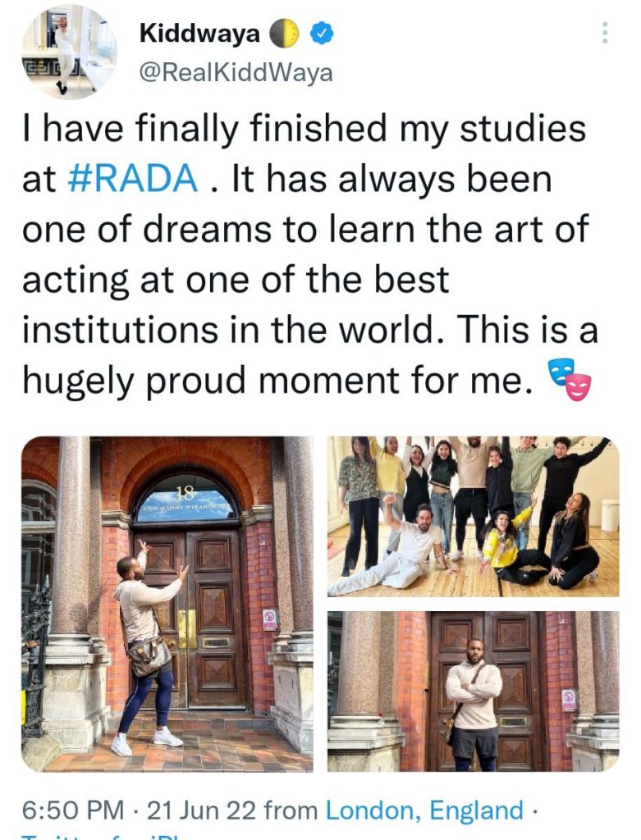The height and width of the screenshot is (840, 641).
Task: Open Kiddwaya's profile picture
Action: tap(69, 52)
